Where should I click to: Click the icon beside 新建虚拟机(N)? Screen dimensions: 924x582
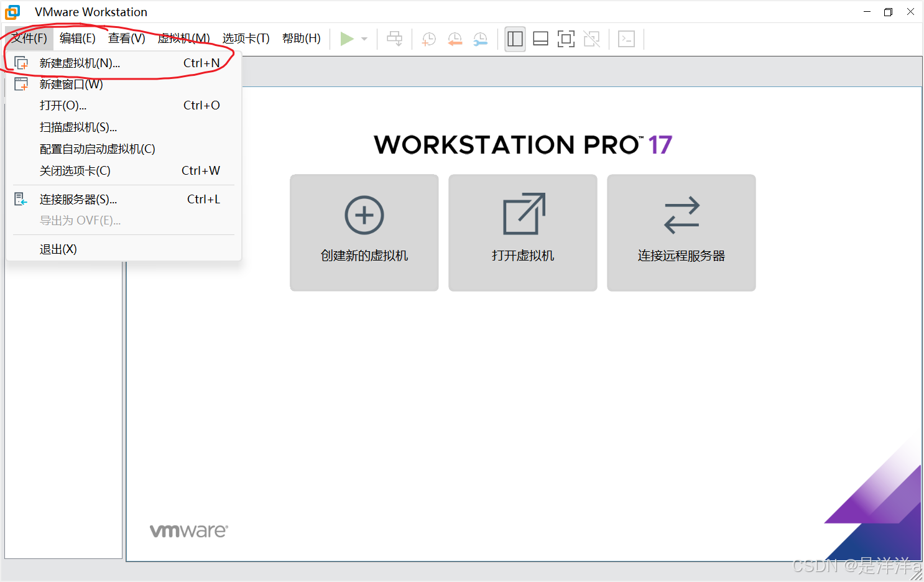[x=21, y=63]
